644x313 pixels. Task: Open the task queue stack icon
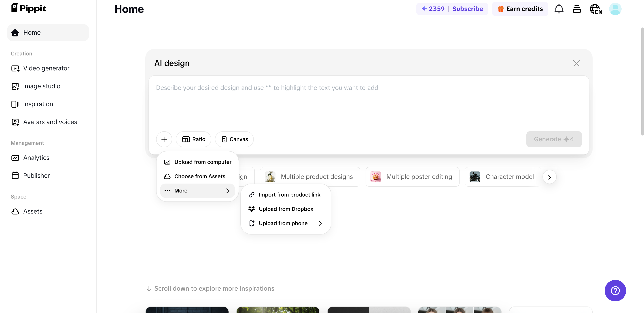point(577,9)
